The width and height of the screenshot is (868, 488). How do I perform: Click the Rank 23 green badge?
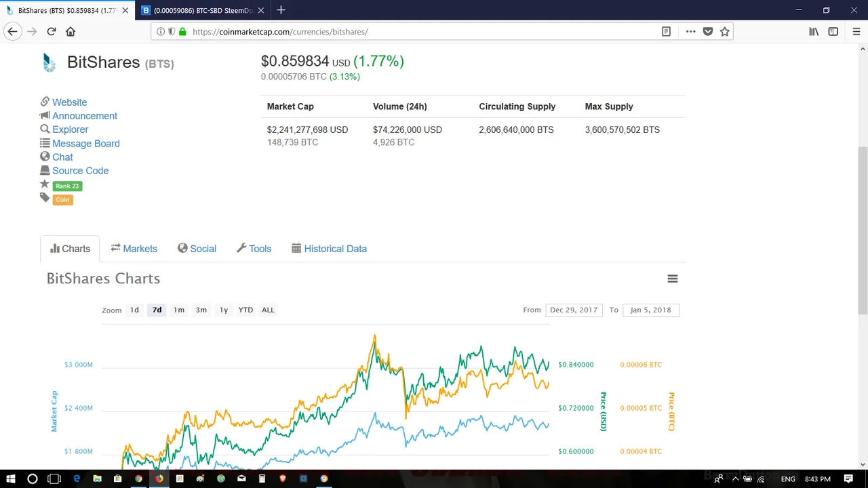pyautogui.click(x=67, y=186)
